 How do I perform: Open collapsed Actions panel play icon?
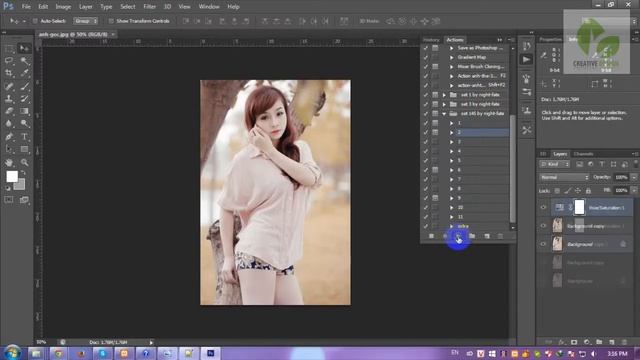(x=527, y=60)
